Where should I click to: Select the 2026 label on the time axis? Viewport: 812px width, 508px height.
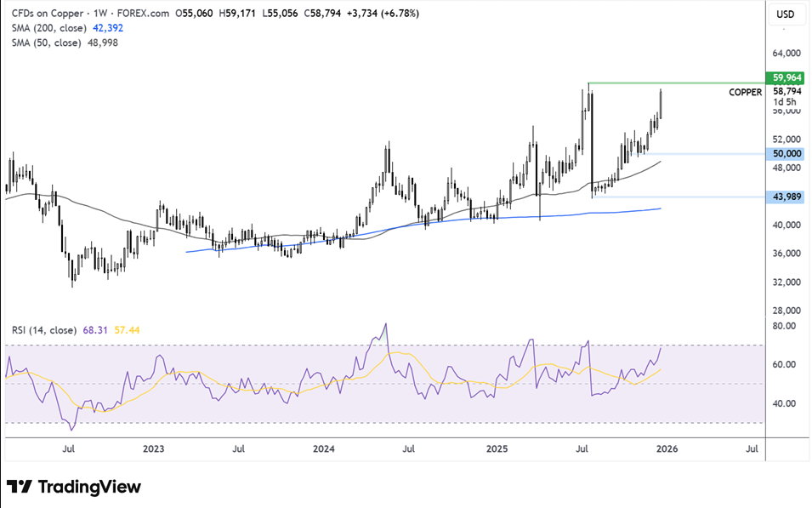[x=667, y=448]
